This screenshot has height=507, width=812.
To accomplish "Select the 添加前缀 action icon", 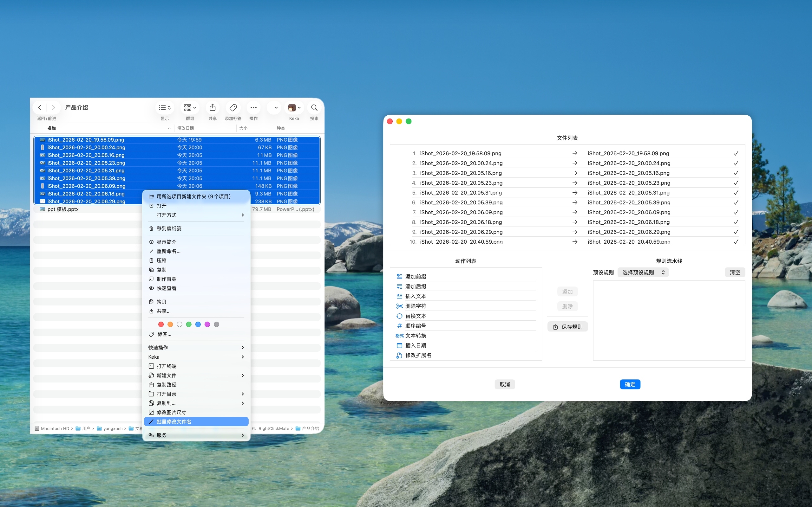I will (x=399, y=276).
